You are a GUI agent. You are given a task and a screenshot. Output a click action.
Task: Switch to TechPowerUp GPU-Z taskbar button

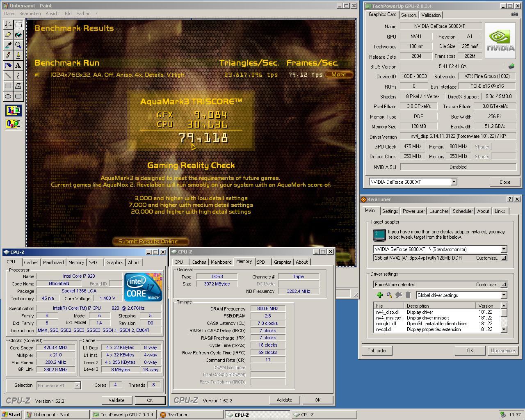[x=123, y=415]
